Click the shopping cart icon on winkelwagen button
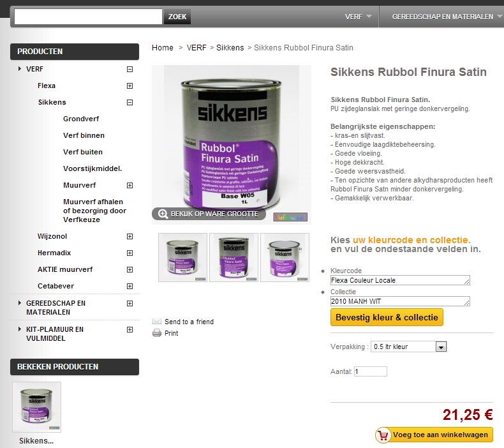This screenshot has width=504, height=448. [x=383, y=435]
